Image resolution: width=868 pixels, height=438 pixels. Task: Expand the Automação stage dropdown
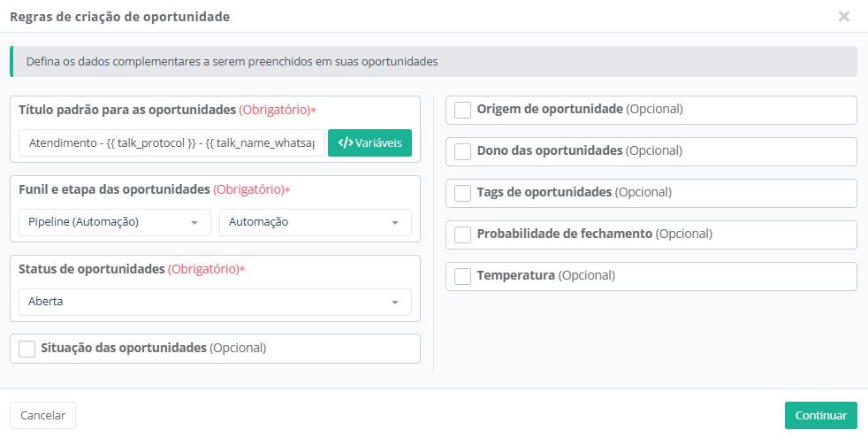[x=315, y=222]
